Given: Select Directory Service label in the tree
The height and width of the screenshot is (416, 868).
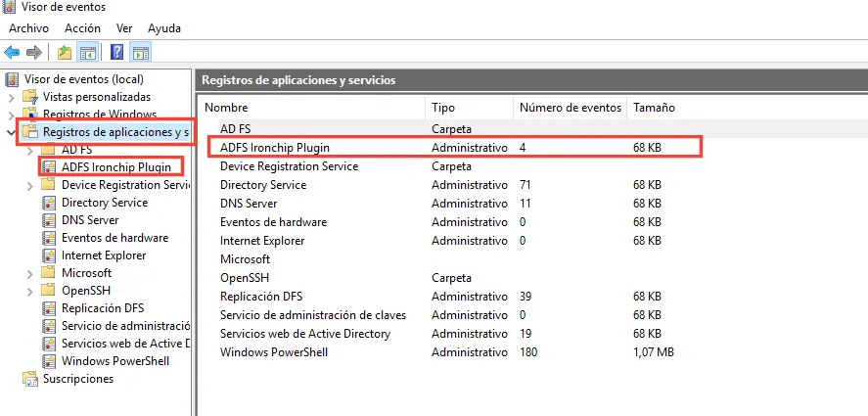Looking at the screenshot, I should [x=105, y=203].
